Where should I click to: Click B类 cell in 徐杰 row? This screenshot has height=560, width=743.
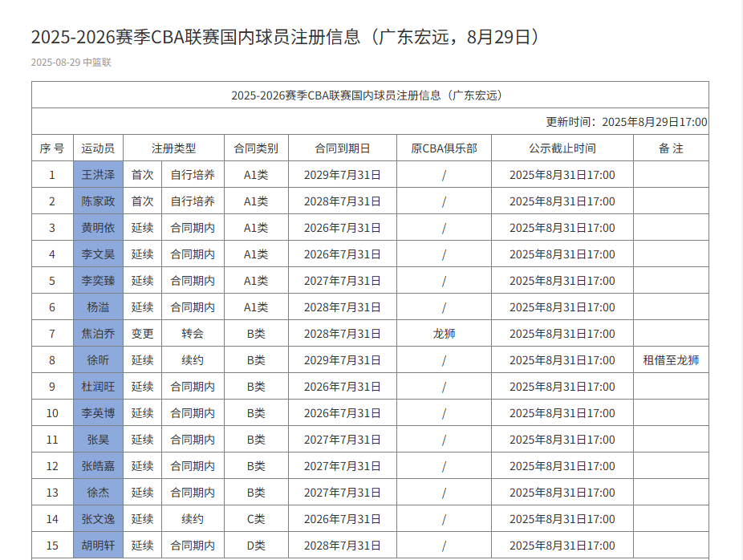tap(256, 493)
